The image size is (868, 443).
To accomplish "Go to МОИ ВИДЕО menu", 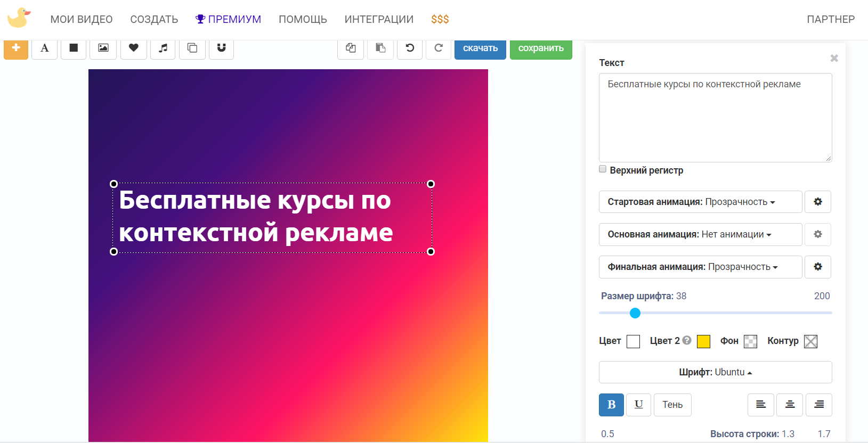I will pyautogui.click(x=82, y=19).
